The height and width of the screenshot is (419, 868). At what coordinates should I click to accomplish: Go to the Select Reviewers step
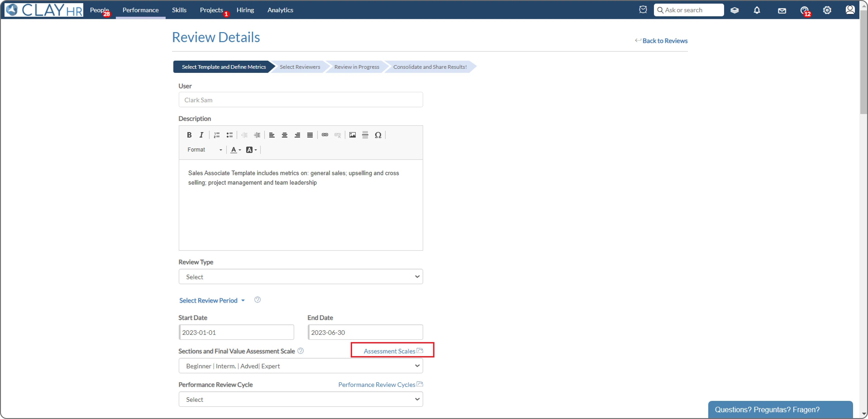pyautogui.click(x=300, y=67)
